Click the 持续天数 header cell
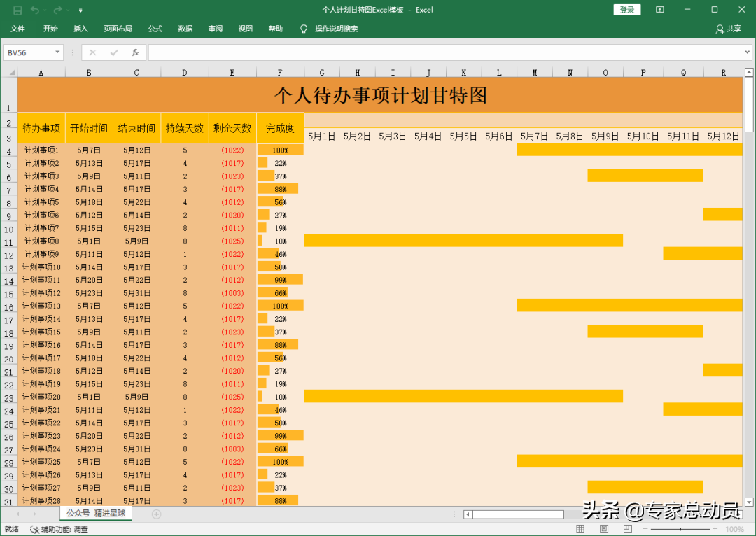This screenshot has width=756, height=536. pos(185,128)
